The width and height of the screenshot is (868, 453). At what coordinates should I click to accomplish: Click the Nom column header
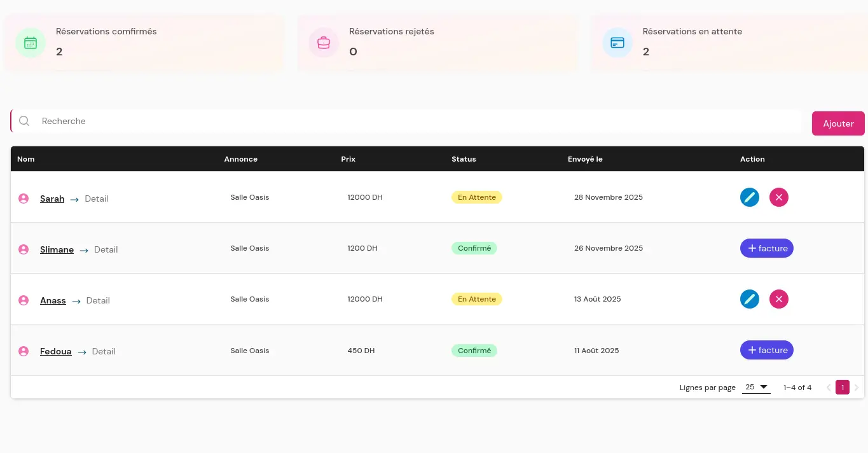click(26, 159)
